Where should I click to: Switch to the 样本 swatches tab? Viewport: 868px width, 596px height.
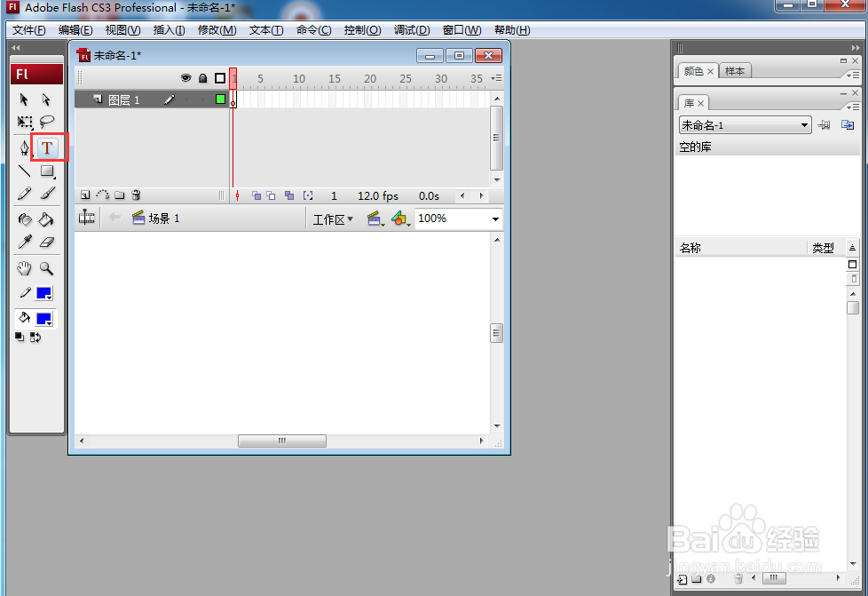(735, 71)
